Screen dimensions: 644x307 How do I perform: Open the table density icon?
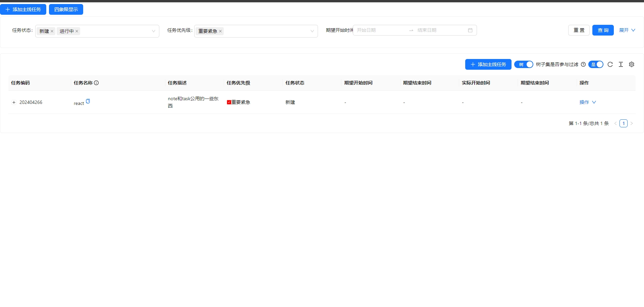621,64
